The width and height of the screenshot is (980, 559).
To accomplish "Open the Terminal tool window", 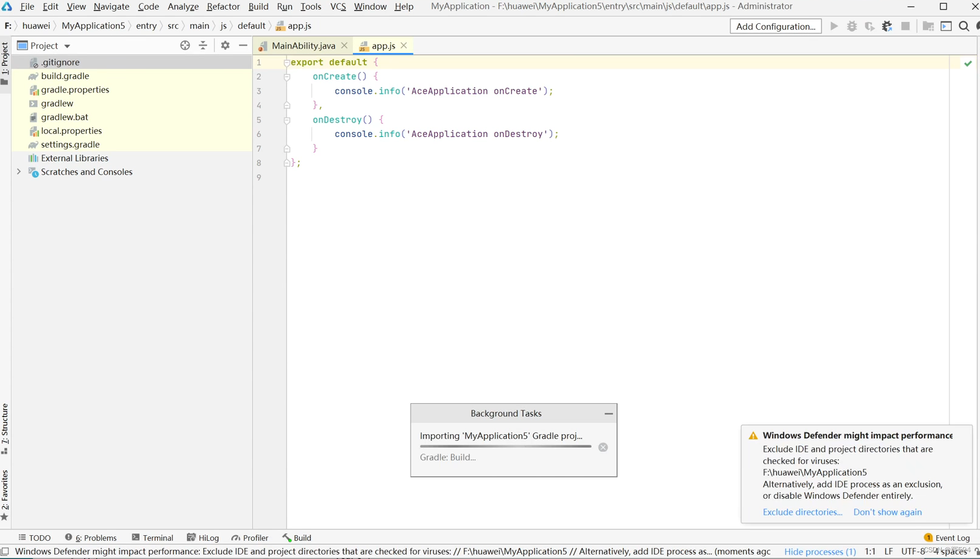I will (x=152, y=538).
